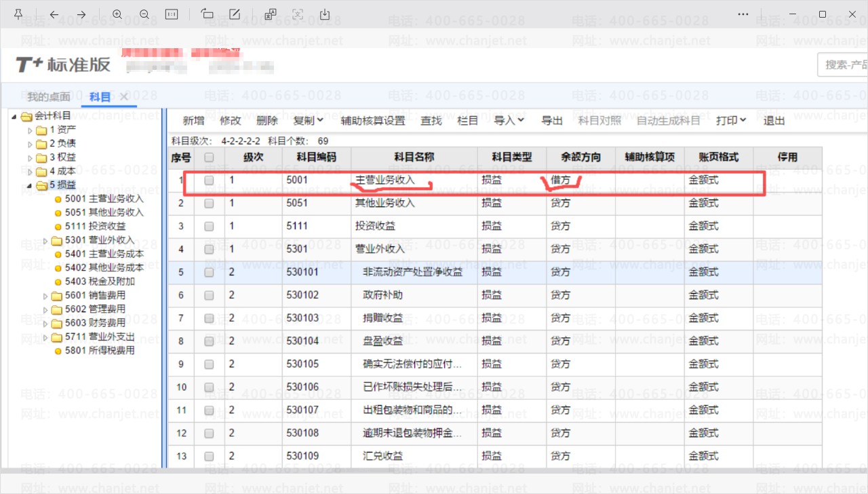Click the folder icon beside 5603 财务费用
Viewport: 868px width, 494px height.
click(x=57, y=324)
